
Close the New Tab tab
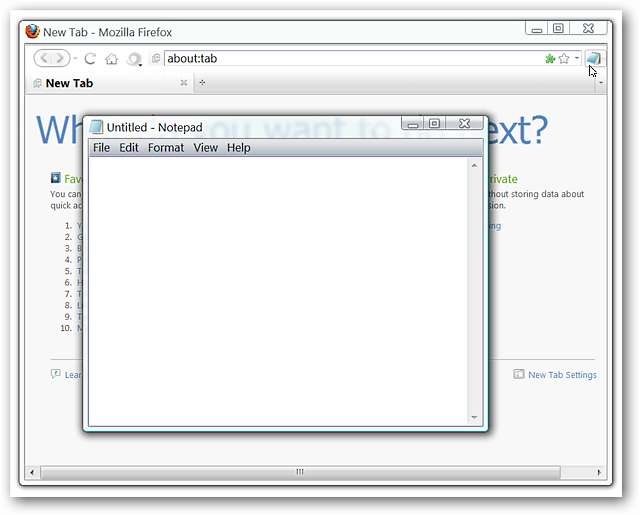(184, 83)
